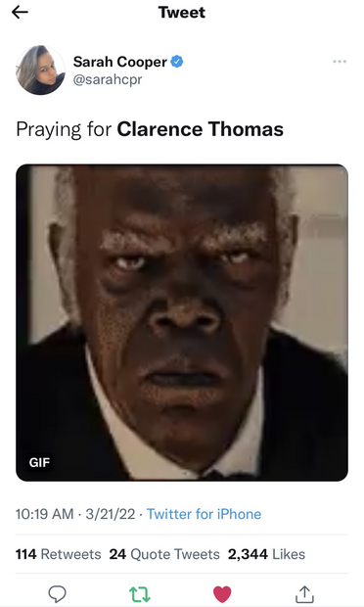Image resolution: width=364 pixels, height=607 pixels.
Task: Open Sarah Cooper's profile picture
Action: click(40, 70)
